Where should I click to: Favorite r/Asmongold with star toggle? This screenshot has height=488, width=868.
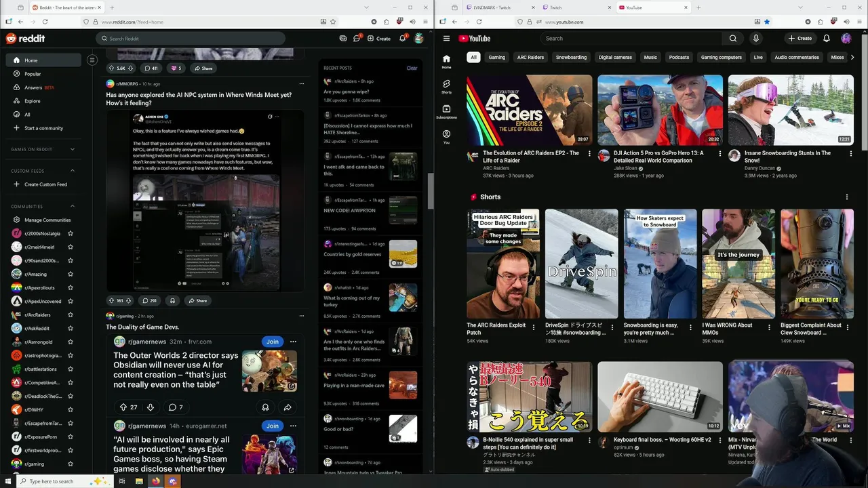[70, 342]
